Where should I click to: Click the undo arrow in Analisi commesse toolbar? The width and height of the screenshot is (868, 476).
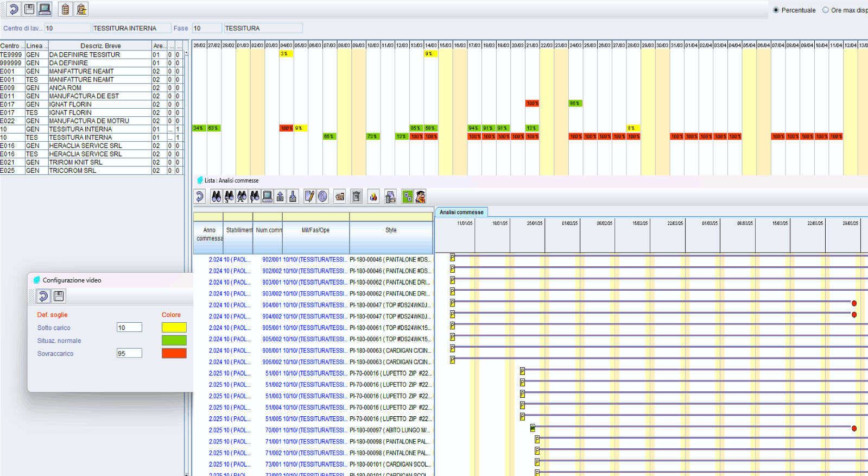pyautogui.click(x=200, y=197)
